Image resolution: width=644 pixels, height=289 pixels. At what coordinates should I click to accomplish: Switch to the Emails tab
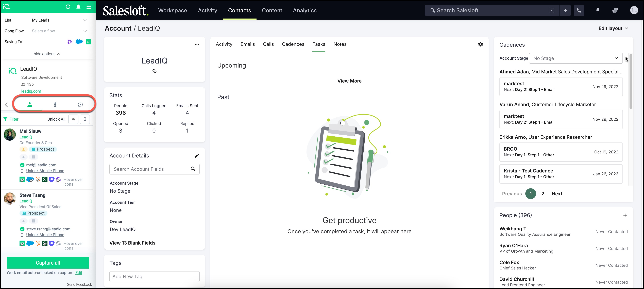point(247,44)
